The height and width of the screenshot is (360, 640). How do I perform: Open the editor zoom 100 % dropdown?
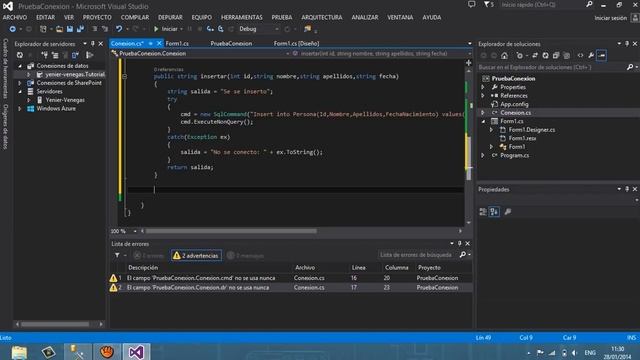tap(135, 231)
